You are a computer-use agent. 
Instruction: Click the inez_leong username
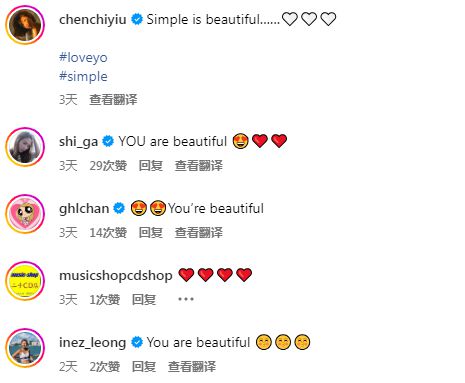click(92, 342)
